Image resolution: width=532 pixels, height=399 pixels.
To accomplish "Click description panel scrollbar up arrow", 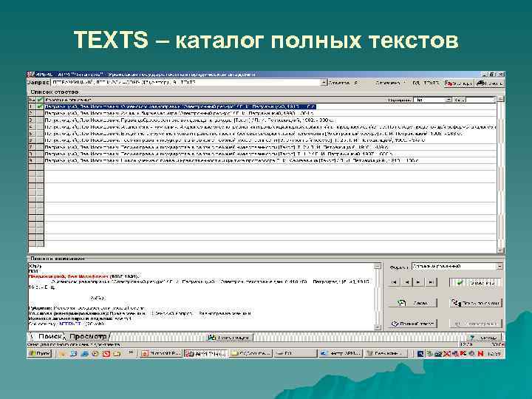I will [378, 266].
